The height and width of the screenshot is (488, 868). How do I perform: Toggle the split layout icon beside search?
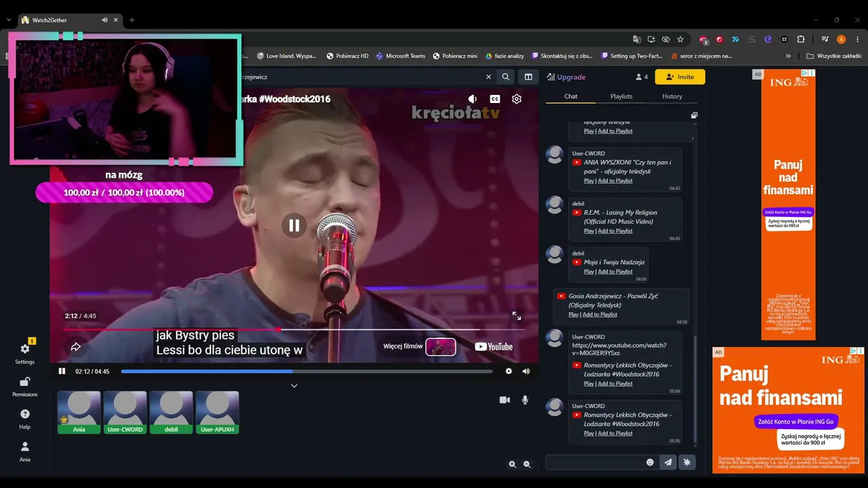(x=529, y=77)
